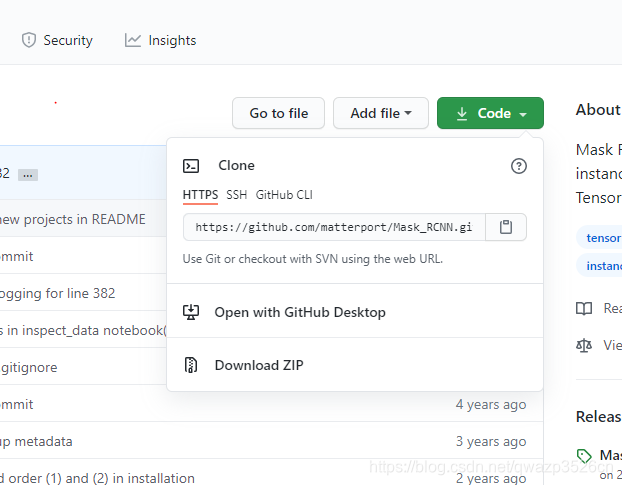
Task: Toggle the green Code dropdown button
Action: pos(490,113)
